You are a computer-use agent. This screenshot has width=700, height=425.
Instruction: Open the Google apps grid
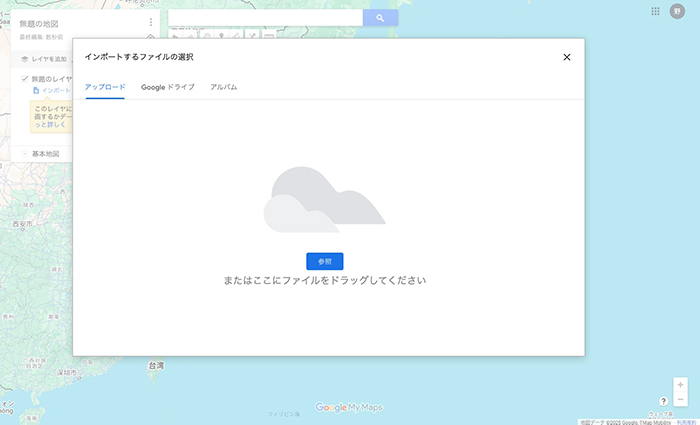(655, 11)
